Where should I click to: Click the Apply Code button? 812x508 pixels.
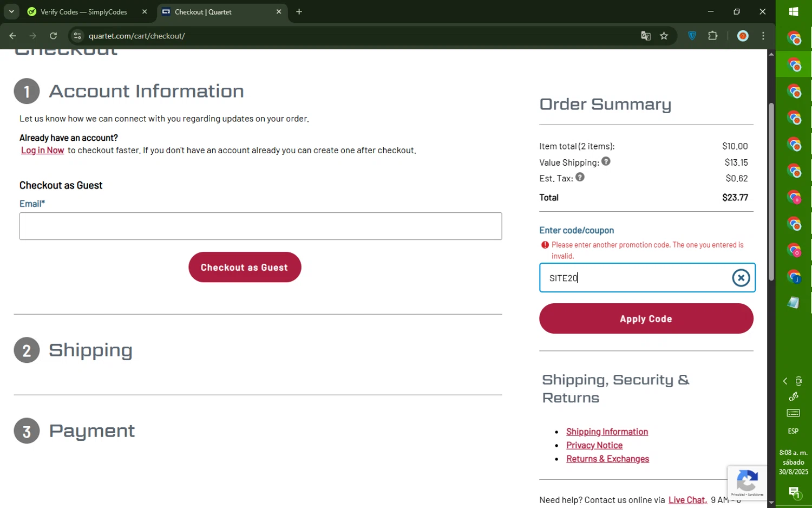(x=646, y=318)
